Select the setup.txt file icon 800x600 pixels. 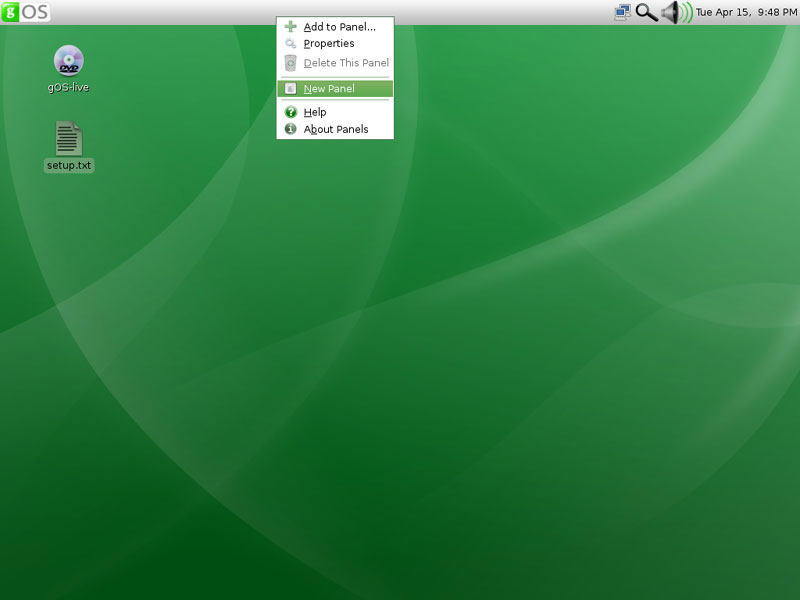68,138
